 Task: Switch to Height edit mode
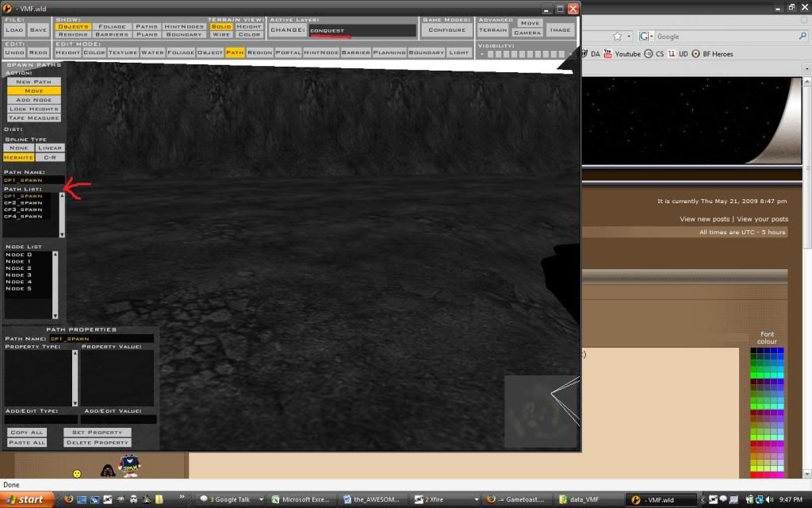68,52
